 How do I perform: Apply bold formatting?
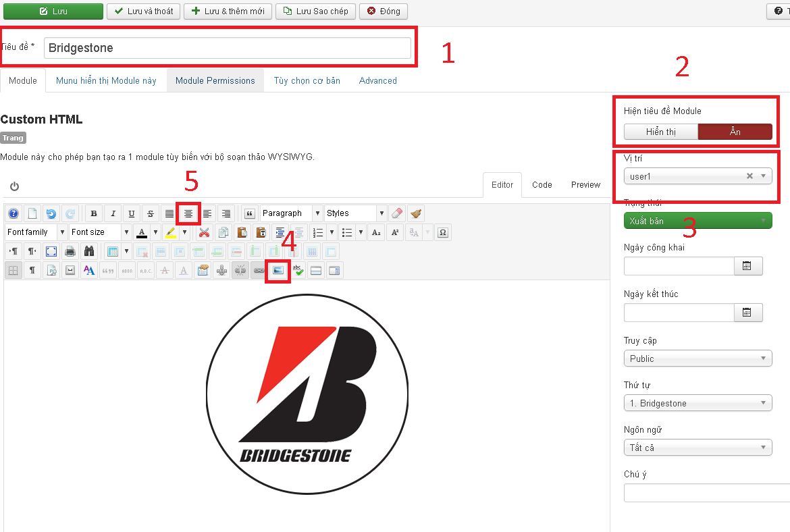click(x=94, y=213)
